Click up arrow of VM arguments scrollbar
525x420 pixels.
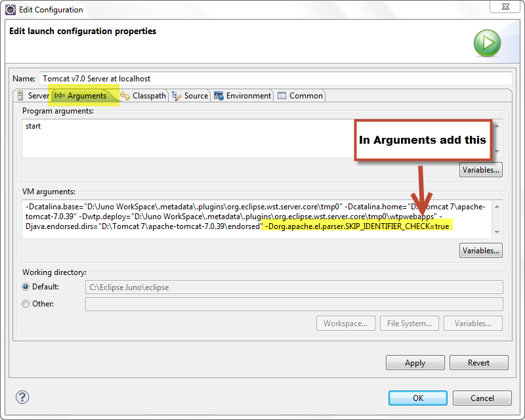pyautogui.click(x=497, y=207)
